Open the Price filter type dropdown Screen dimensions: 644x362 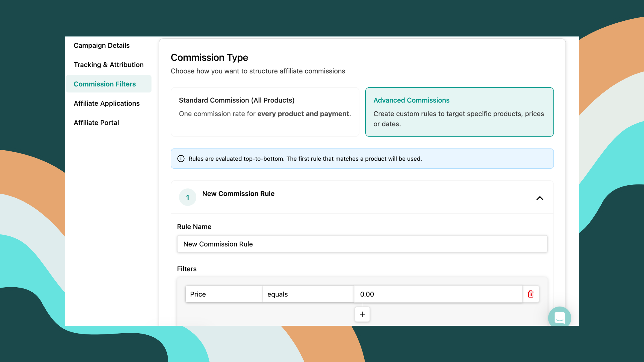point(224,294)
